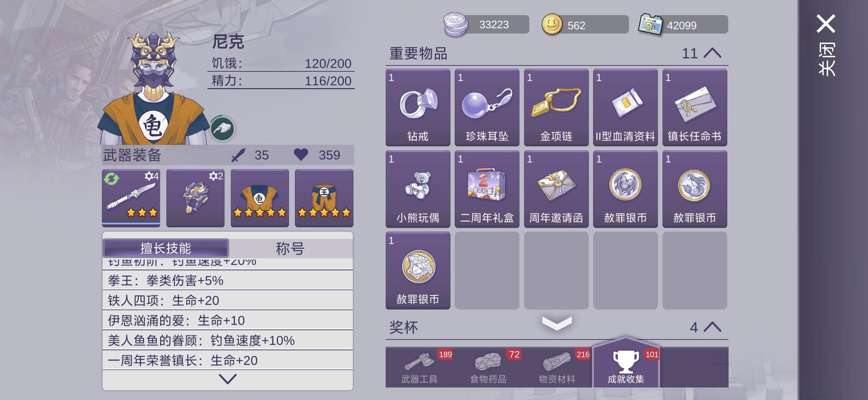Tap the equipped orange 龟 shirt slot
Image resolution: width=868 pixels, height=400 pixels.
pos(260,198)
